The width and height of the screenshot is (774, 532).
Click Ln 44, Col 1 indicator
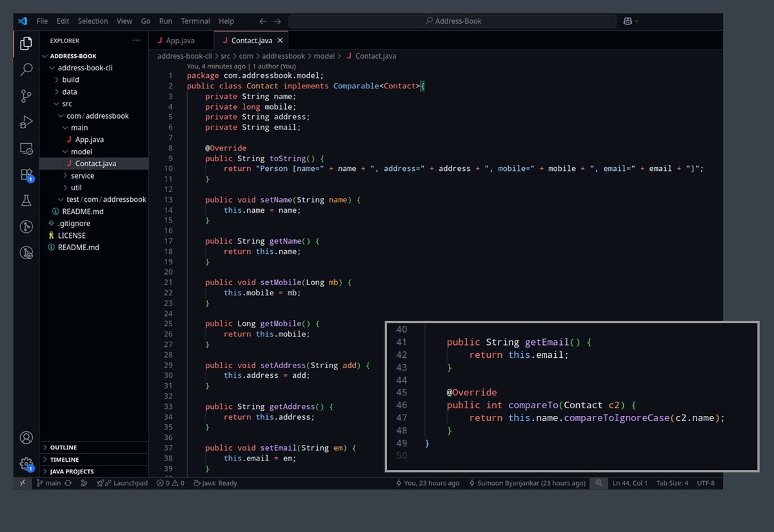(630, 483)
